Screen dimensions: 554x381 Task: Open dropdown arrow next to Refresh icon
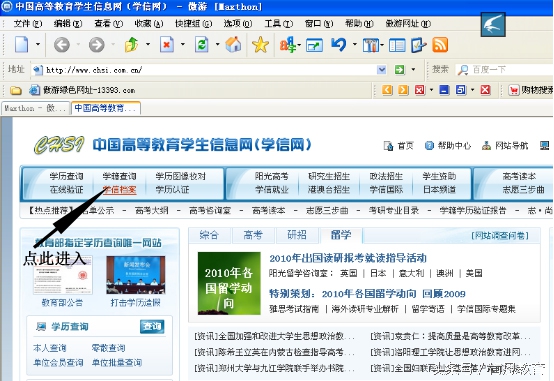tap(217, 45)
